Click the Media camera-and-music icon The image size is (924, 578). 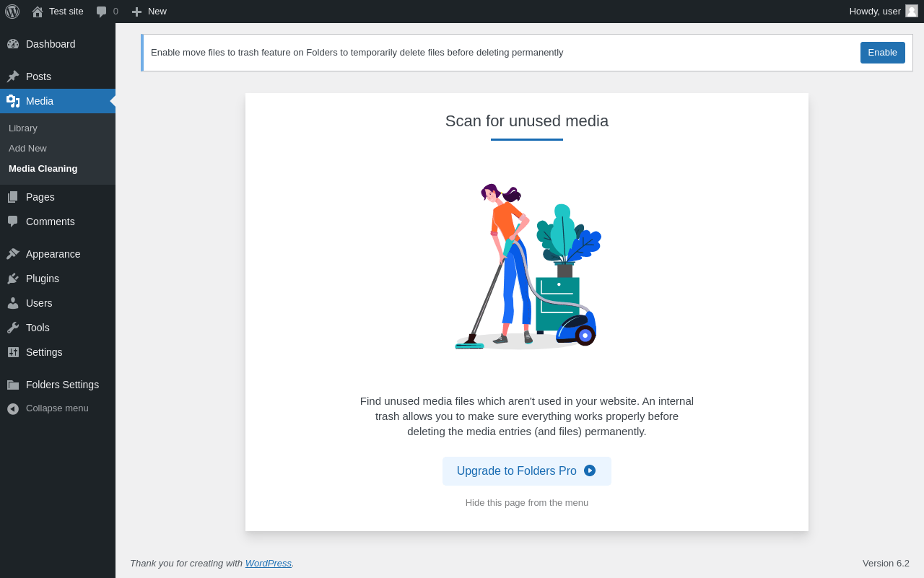pos(13,101)
